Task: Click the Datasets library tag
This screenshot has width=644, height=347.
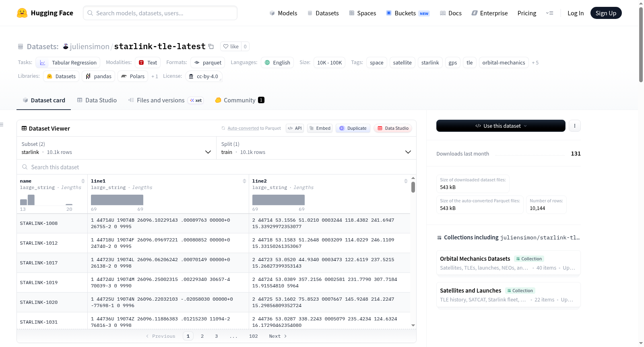Action: (61, 76)
